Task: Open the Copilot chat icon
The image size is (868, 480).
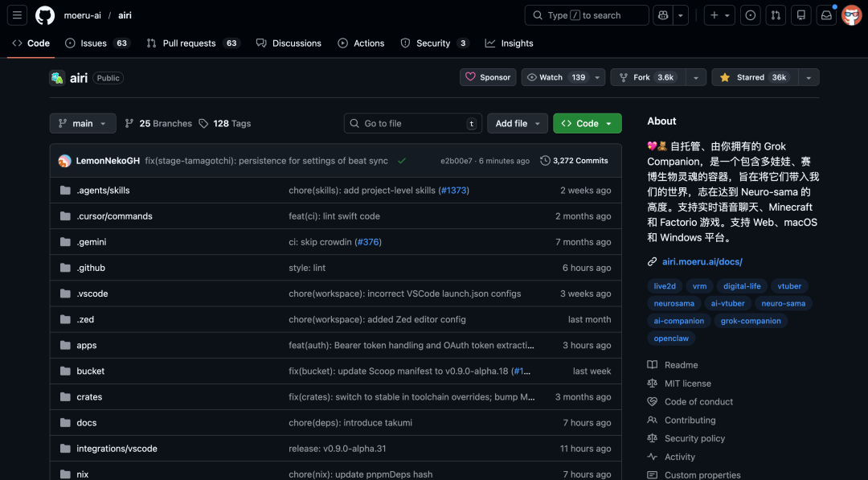Action: [663, 15]
